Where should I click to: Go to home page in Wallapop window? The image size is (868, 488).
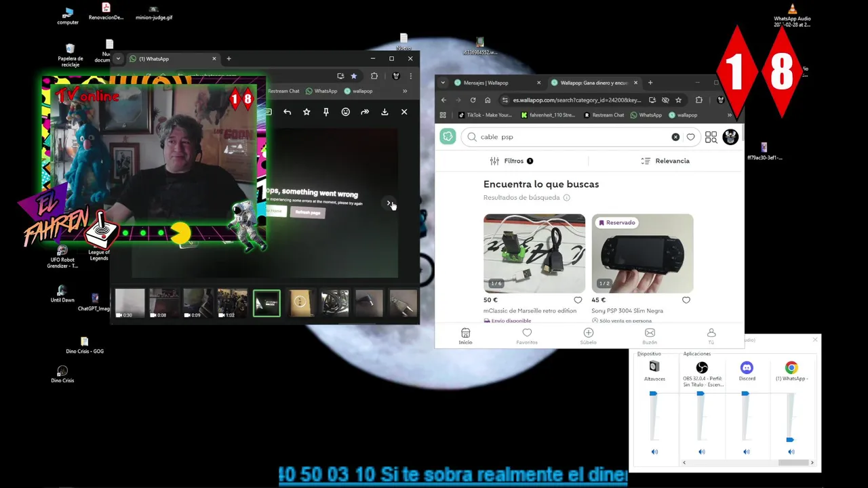[x=488, y=100]
